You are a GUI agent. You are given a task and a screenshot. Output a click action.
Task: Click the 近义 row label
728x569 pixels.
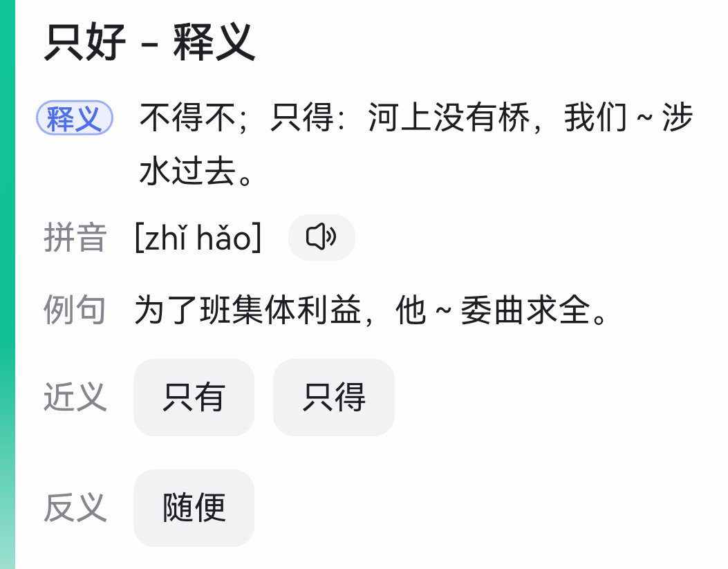click(x=75, y=398)
